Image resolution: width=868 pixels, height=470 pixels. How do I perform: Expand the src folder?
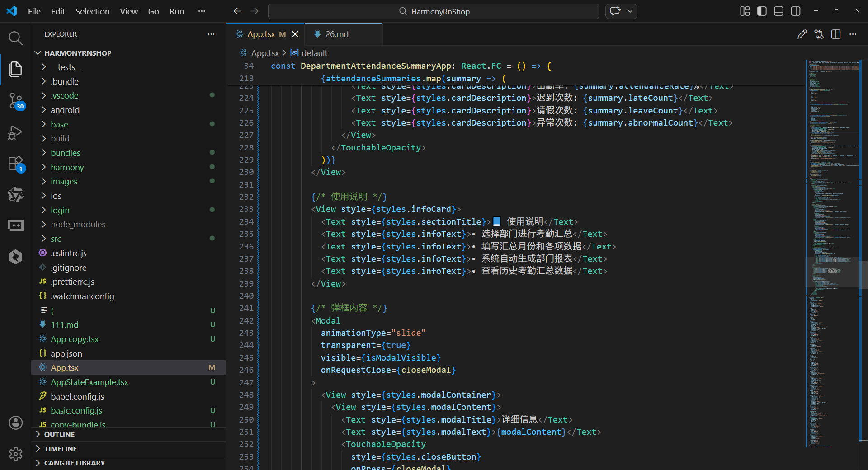click(x=129, y=239)
